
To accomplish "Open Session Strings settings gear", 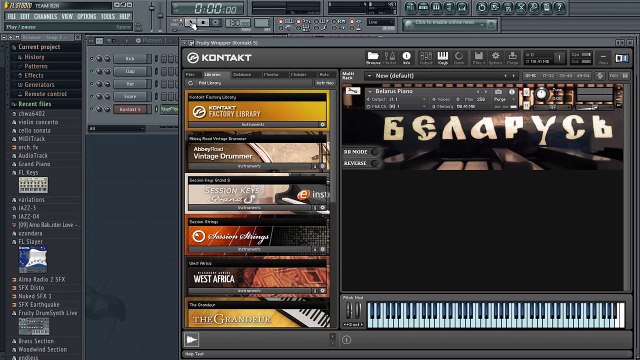I will click(x=322, y=249).
